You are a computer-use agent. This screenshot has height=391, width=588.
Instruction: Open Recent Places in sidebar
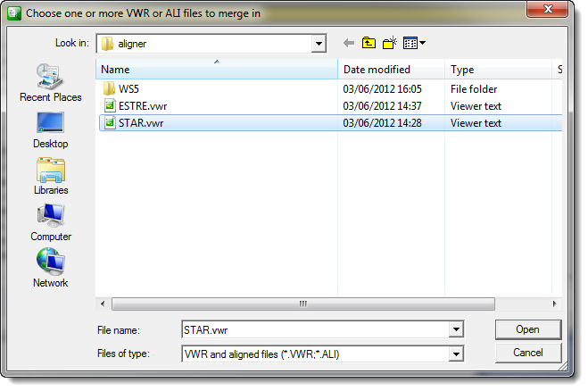click(51, 82)
